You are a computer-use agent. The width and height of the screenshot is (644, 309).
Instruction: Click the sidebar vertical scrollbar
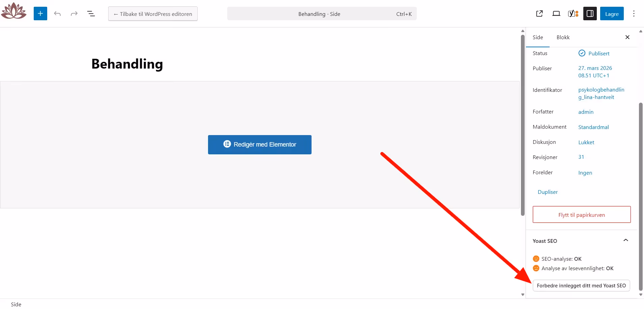pyautogui.click(x=641, y=196)
